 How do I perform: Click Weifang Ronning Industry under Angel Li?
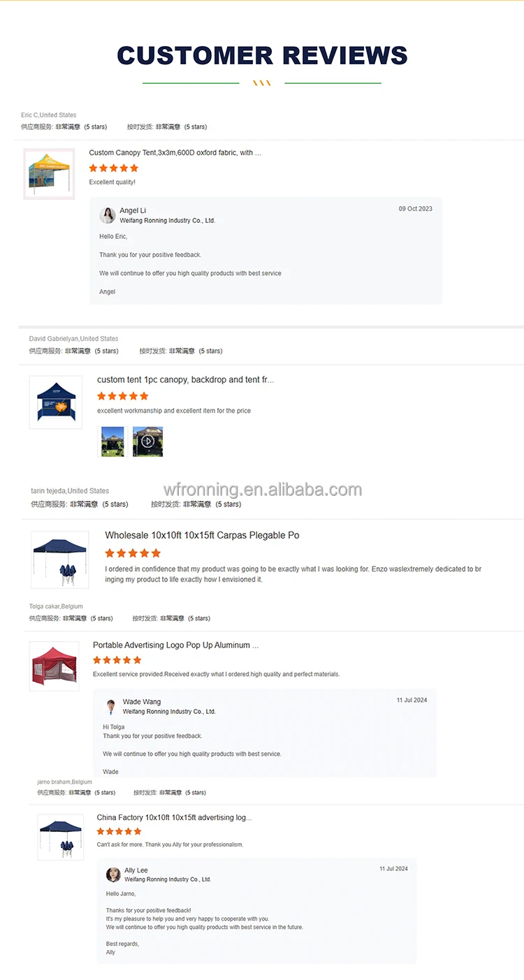pyautogui.click(x=168, y=221)
